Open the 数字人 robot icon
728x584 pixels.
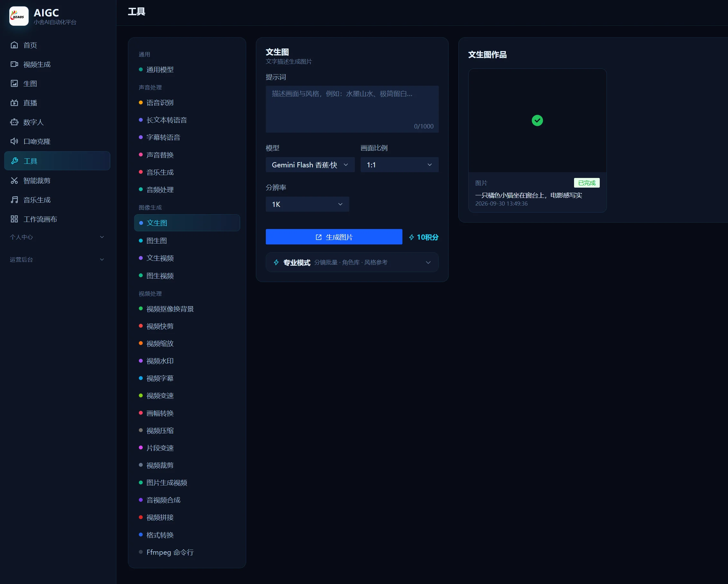[x=14, y=122]
